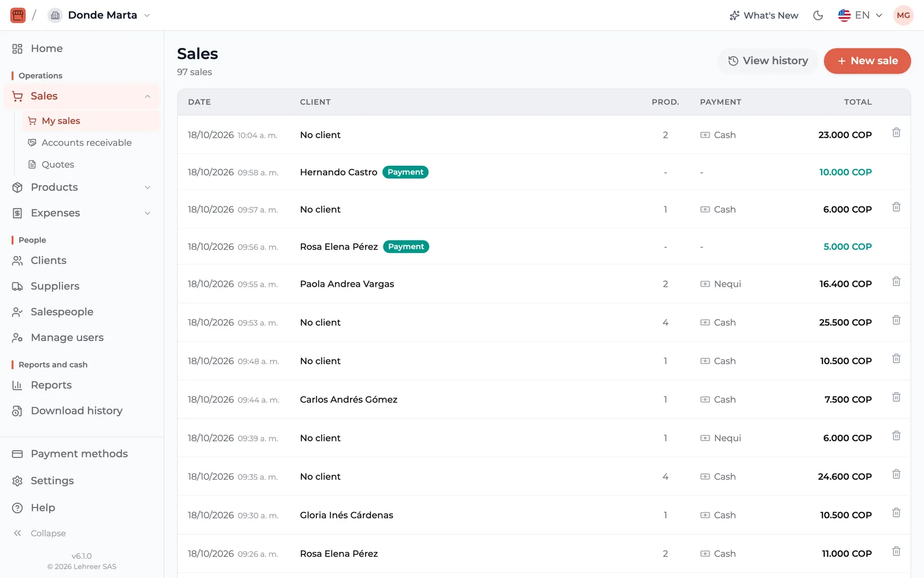
Task: Click the View history button
Action: [767, 61]
